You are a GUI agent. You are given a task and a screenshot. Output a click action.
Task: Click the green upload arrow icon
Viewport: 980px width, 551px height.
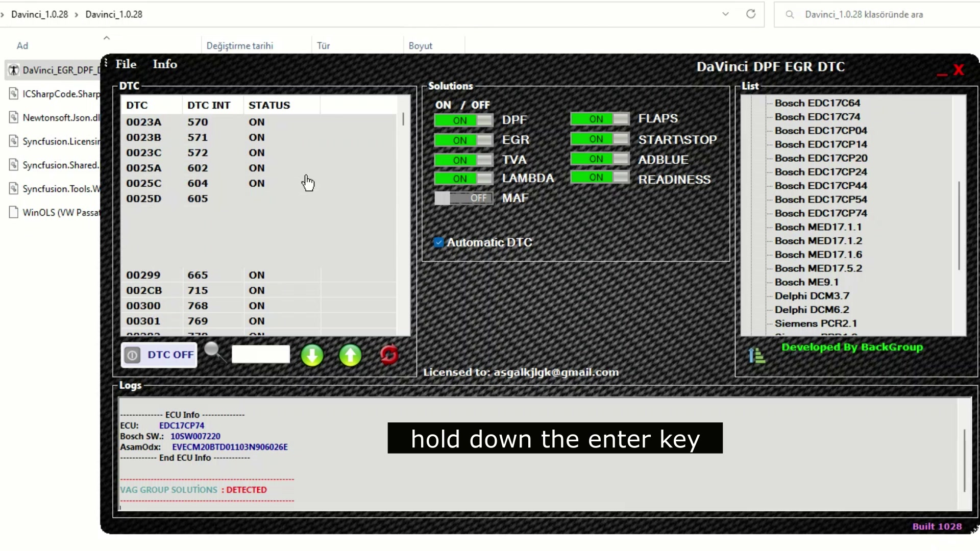(x=351, y=355)
